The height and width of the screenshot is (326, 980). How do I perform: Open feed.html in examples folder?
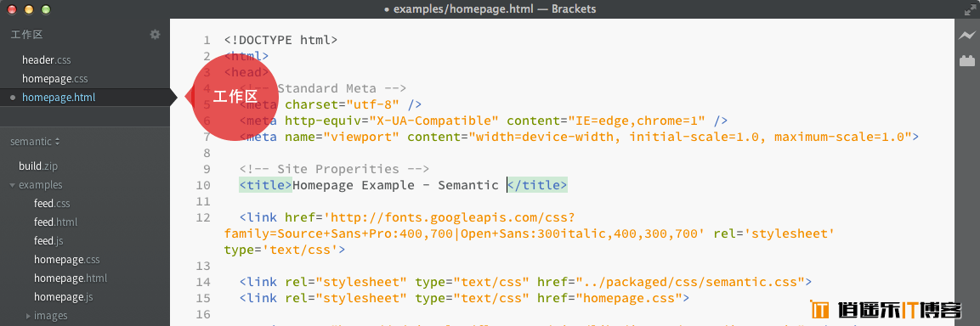(55, 222)
